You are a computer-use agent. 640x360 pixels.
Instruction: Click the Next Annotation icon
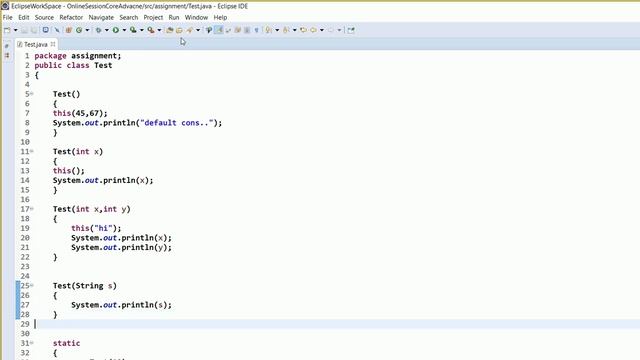click(268, 30)
